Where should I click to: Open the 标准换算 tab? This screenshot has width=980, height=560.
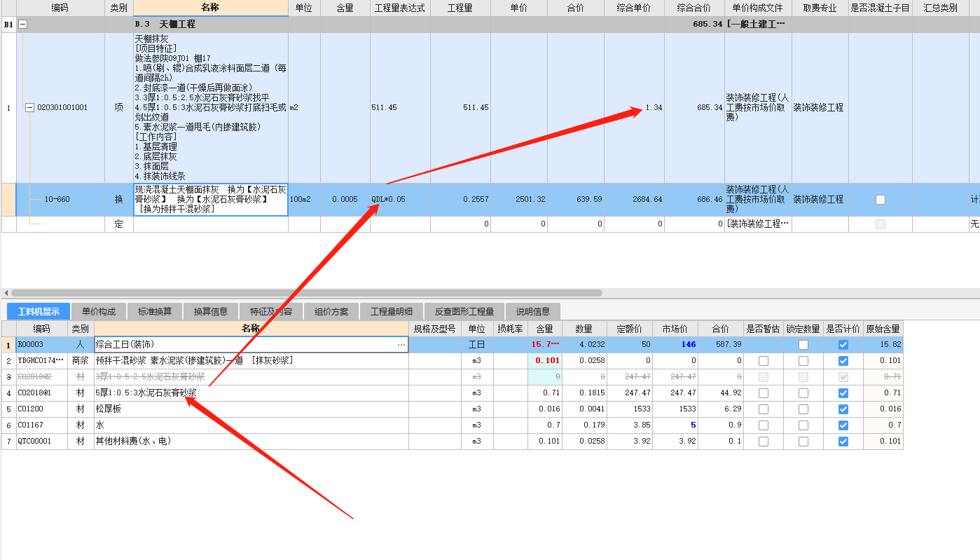click(155, 312)
